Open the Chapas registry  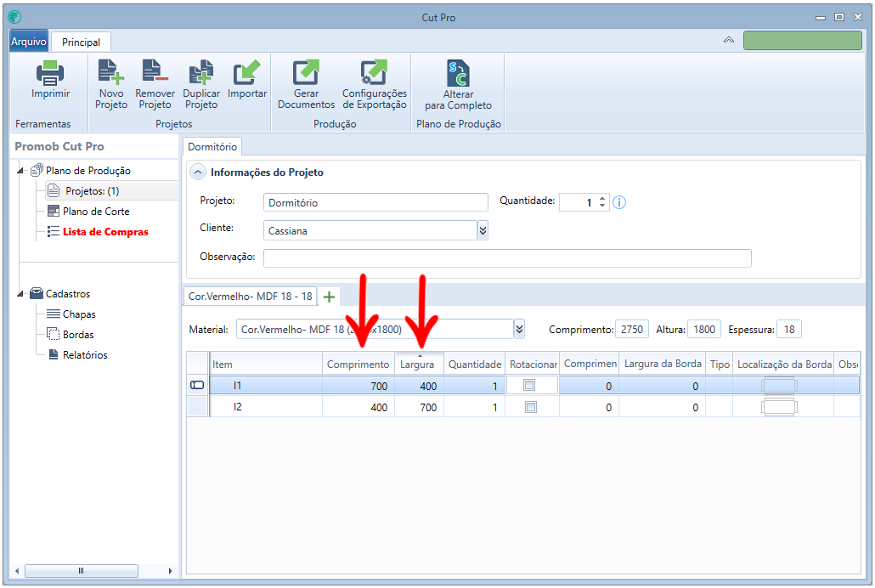pyautogui.click(x=79, y=314)
